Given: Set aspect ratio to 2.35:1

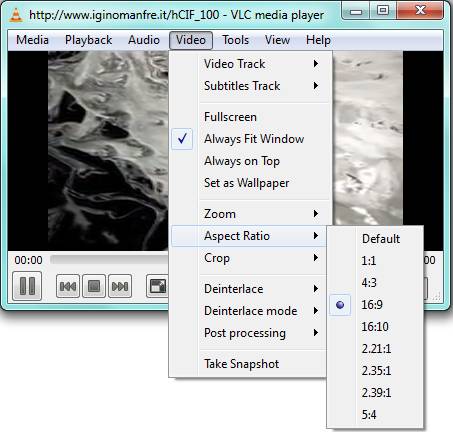Looking at the screenshot, I should tap(375, 371).
